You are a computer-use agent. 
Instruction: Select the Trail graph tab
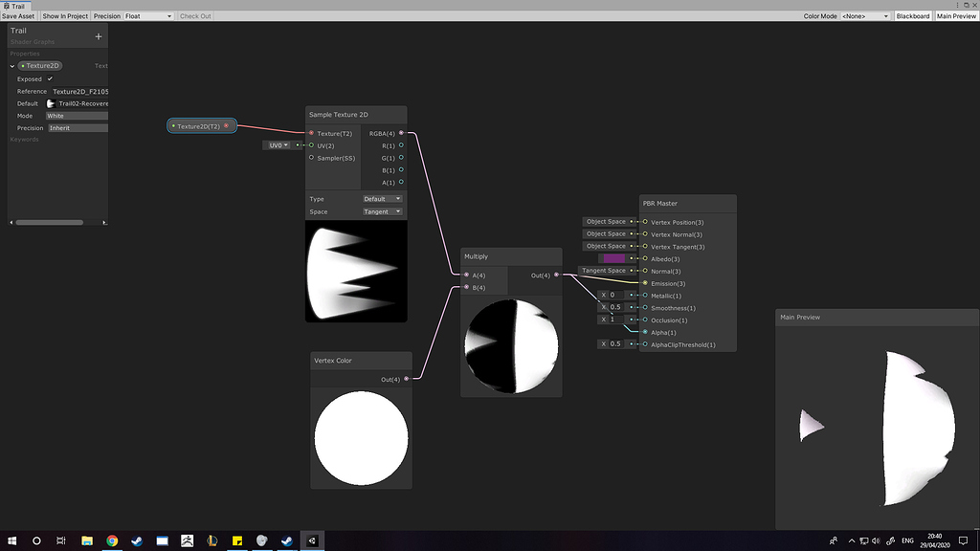point(15,5)
